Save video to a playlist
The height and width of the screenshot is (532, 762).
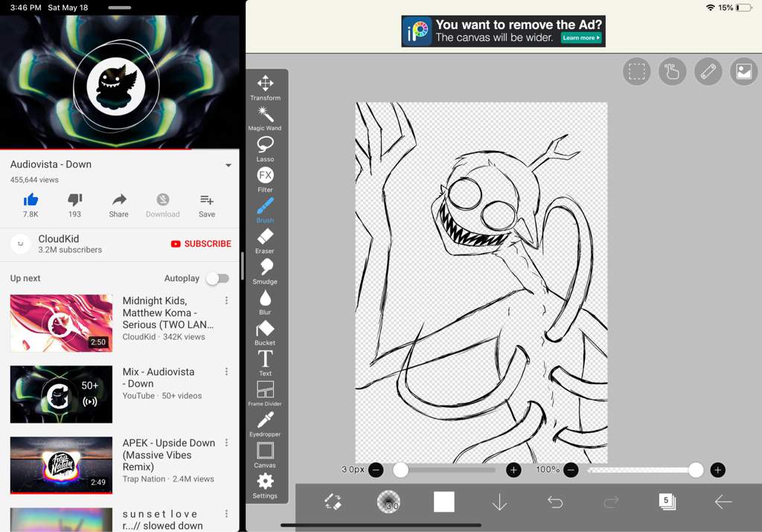[207, 205]
